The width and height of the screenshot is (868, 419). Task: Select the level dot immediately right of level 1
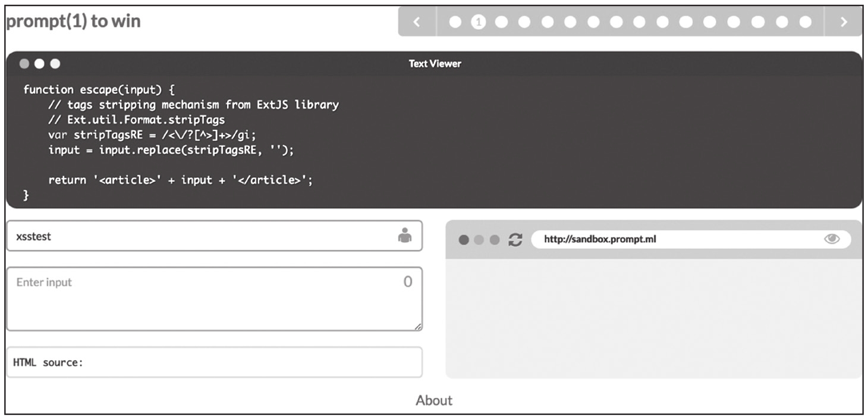501,22
